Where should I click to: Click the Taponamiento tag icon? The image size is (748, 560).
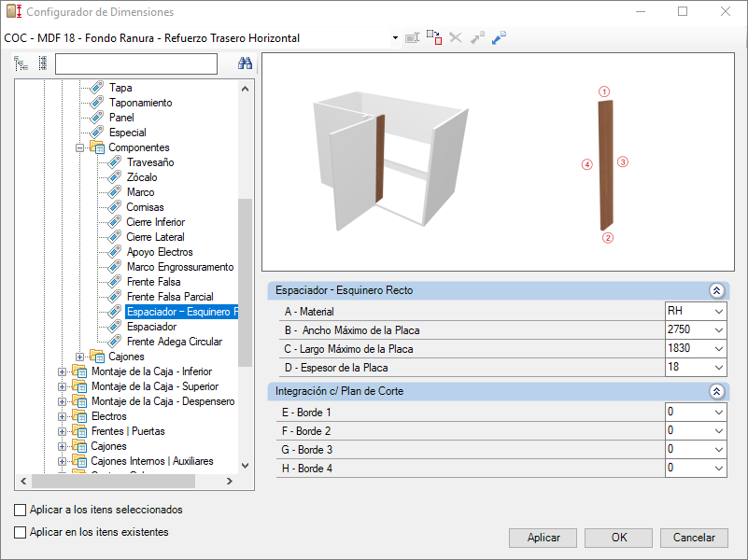click(x=97, y=103)
